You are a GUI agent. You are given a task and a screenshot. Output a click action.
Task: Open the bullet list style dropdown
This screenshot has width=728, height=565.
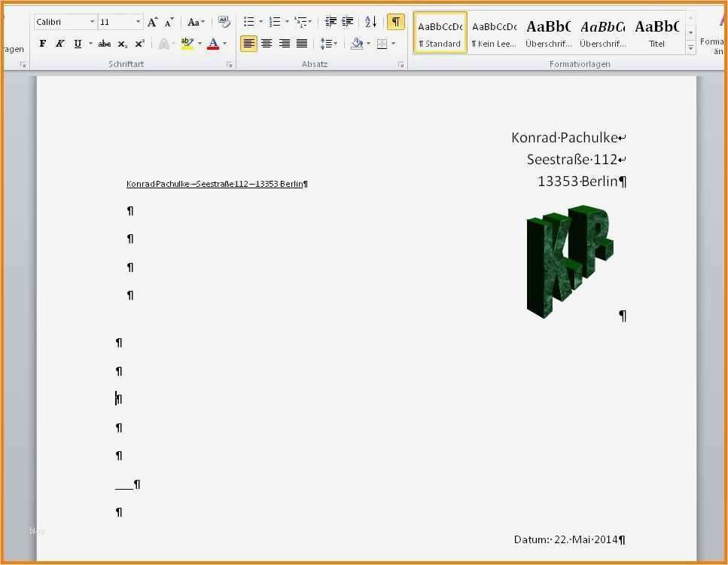coord(260,21)
